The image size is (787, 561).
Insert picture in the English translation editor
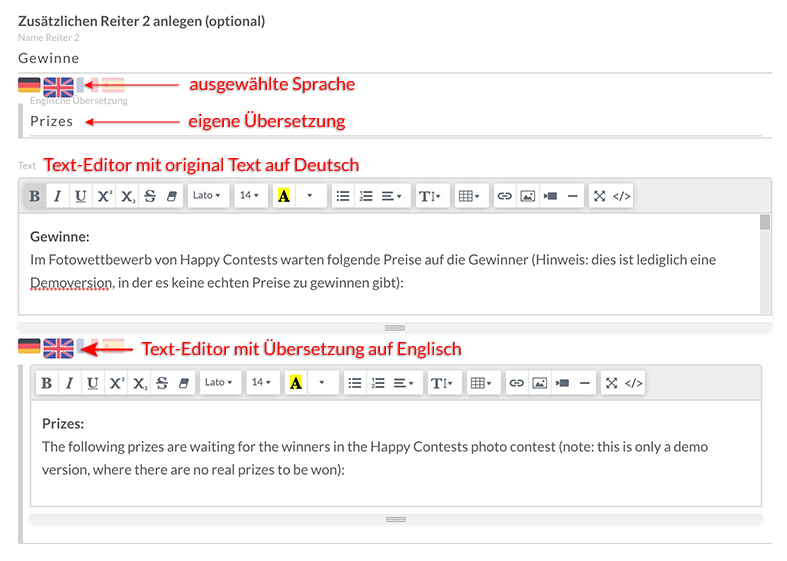(540, 383)
